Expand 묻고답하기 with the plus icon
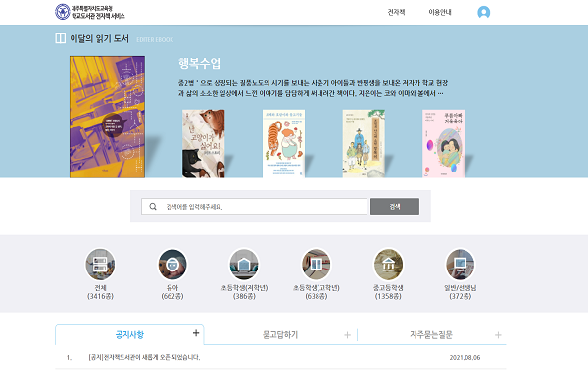 (347, 334)
